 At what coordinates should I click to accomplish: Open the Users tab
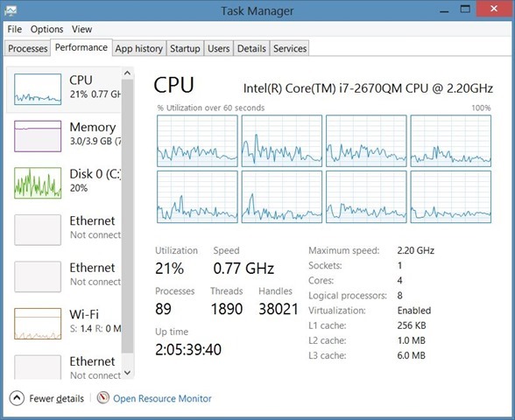click(218, 49)
